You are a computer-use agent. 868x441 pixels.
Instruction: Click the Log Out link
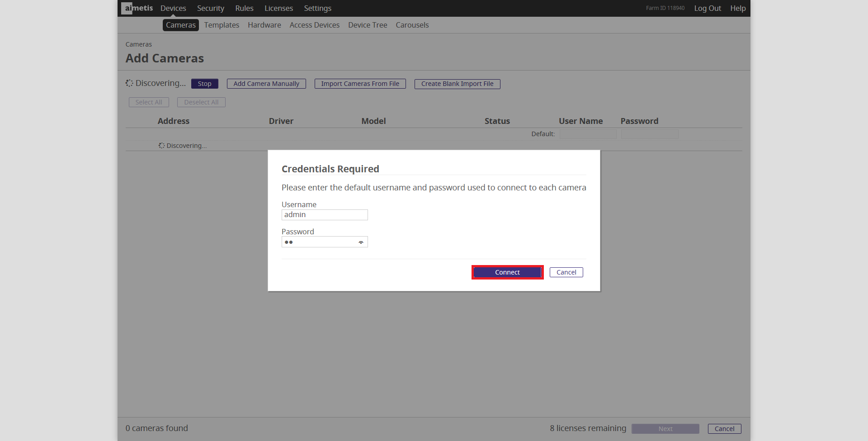708,8
